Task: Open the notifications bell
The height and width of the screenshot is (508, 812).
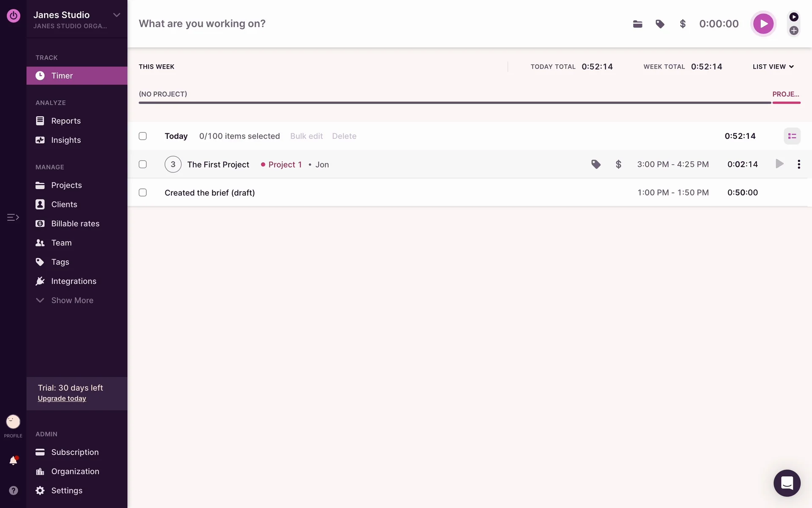Action: coord(13,461)
